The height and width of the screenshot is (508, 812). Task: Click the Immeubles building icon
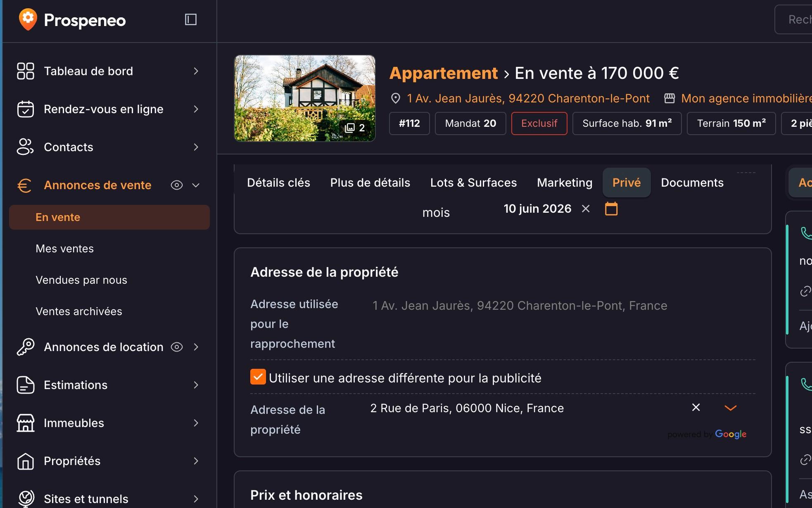(25, 423)
